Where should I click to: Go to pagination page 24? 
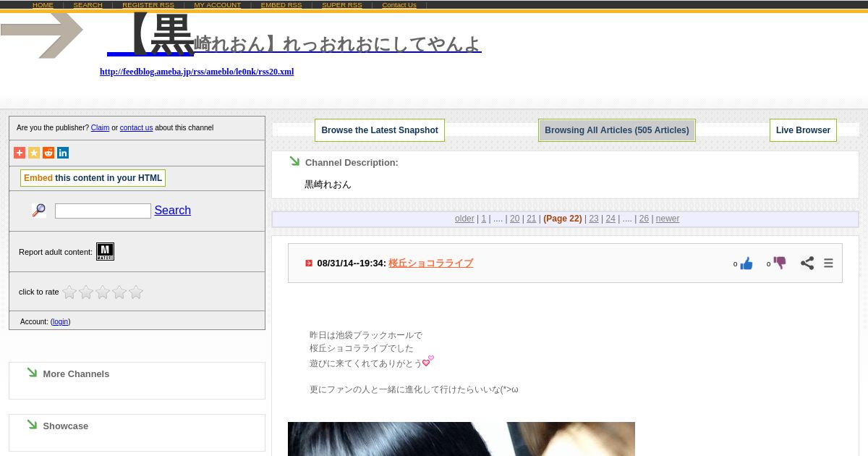610,219
